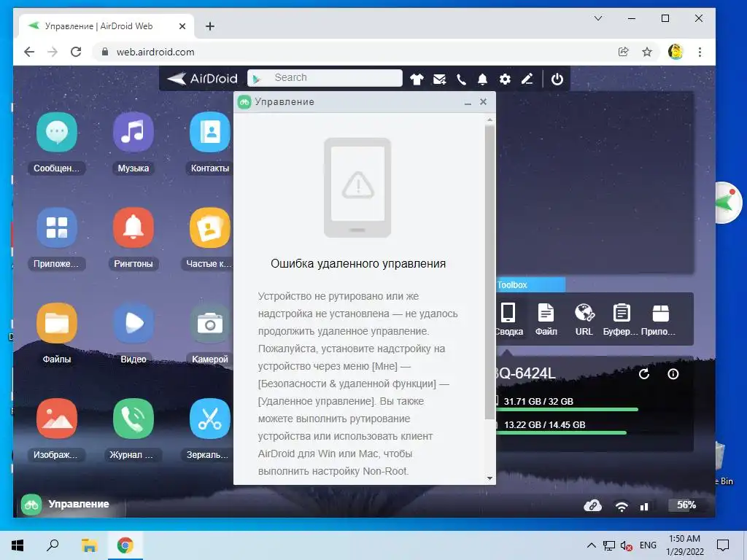
Task: Show hidden system tray icons
Action: tap(591, 545)
